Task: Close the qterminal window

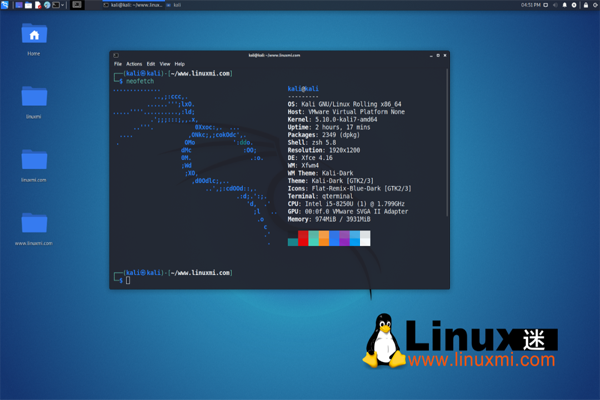Action: (x=445, y=56)
